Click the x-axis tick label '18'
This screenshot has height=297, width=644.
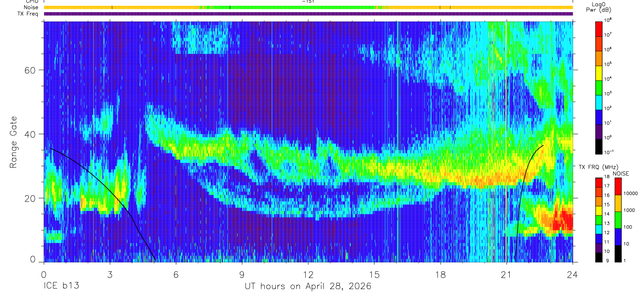point(440,274)
